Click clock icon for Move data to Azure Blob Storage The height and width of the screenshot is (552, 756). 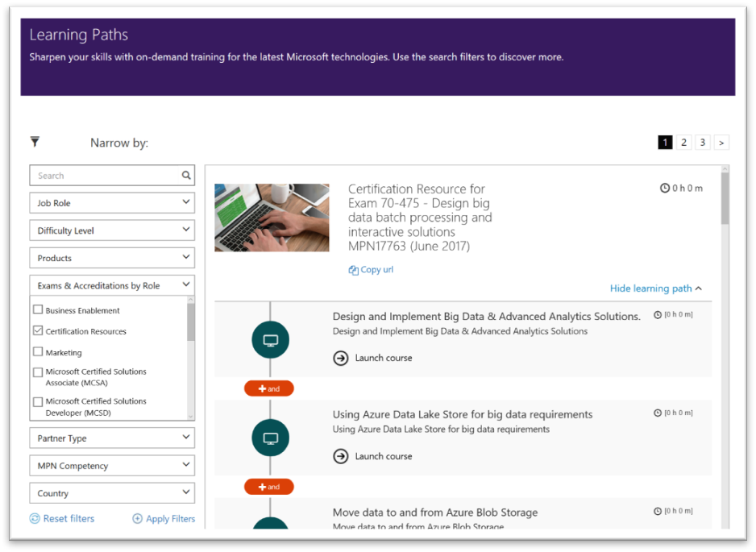[658, 511]
